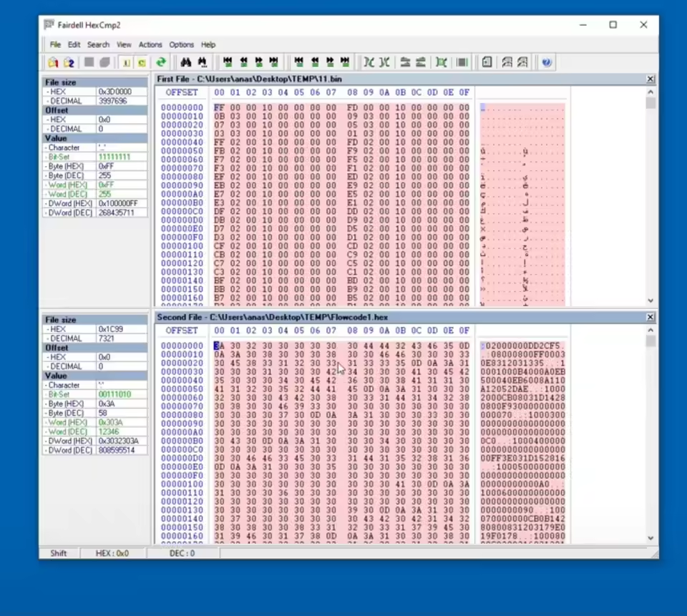
Task: Open the File menu
Action: 55,44
